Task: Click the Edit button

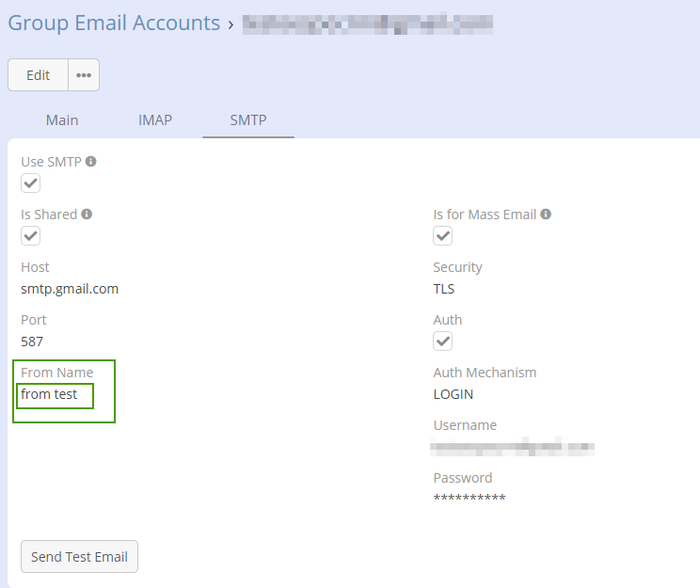Action: 39,75
